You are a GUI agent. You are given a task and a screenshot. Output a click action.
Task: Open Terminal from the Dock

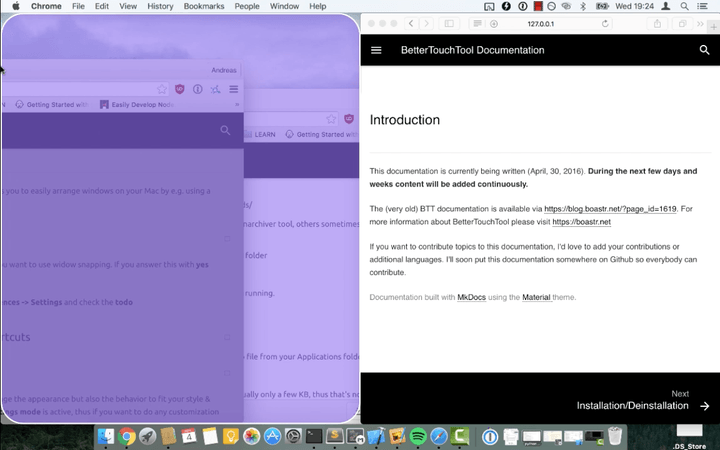pos(314,436)
